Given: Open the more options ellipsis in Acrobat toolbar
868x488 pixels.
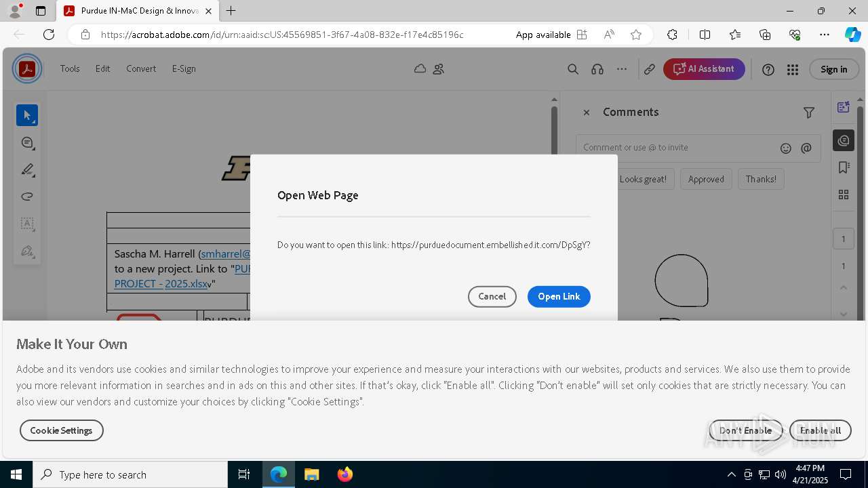Looking at the screenshot, I should [622, 69].
